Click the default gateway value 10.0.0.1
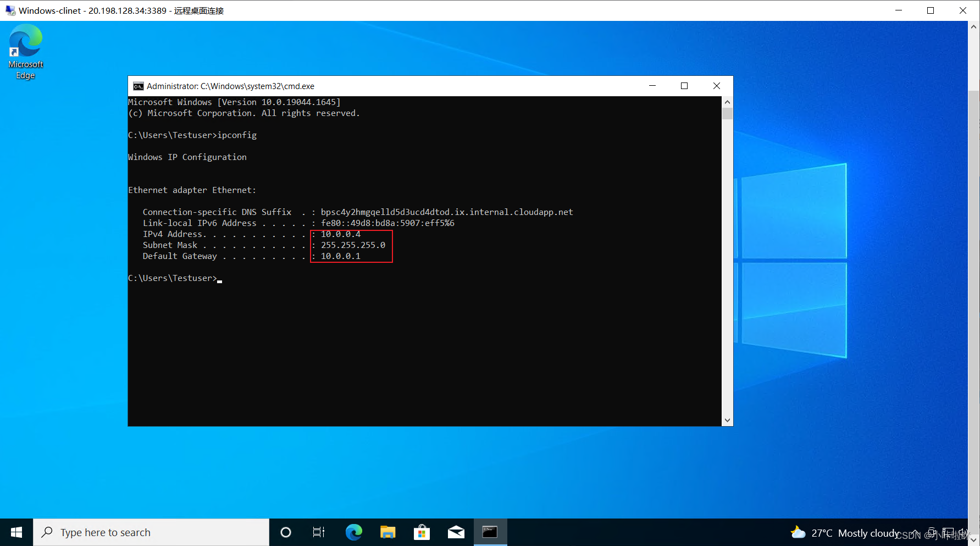Image resolution: width=980 pixels, height=546 pixels. (341, 256)
